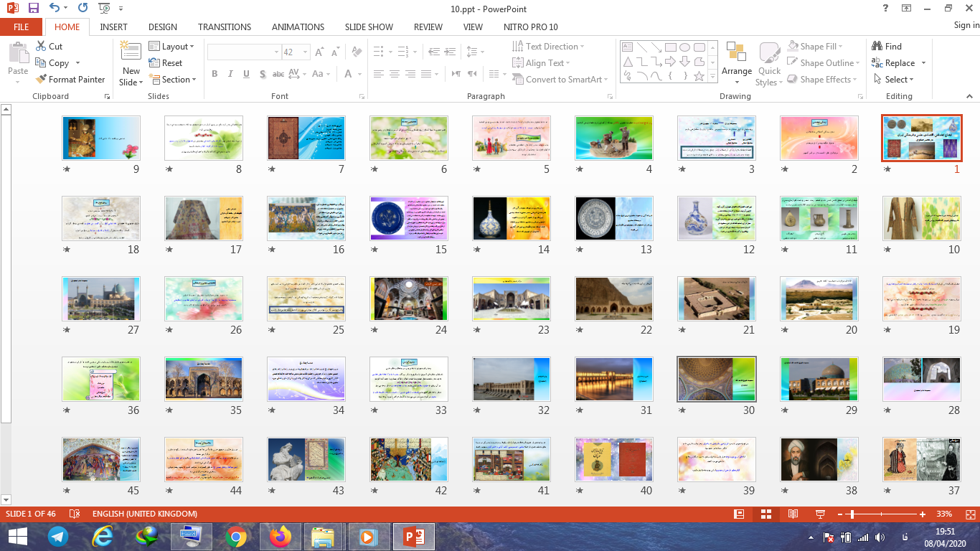Open Telegram from the taskbar

pos(58,536)
